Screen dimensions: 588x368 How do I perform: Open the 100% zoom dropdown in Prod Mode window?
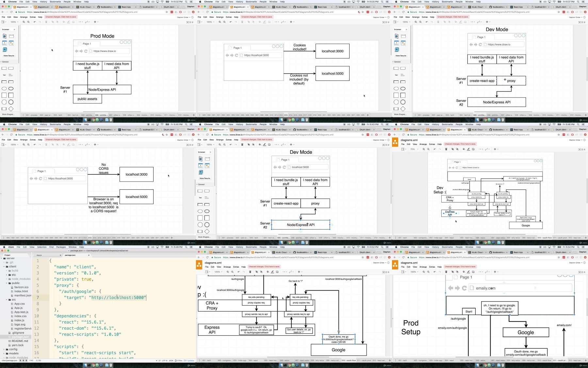point(14,22)
